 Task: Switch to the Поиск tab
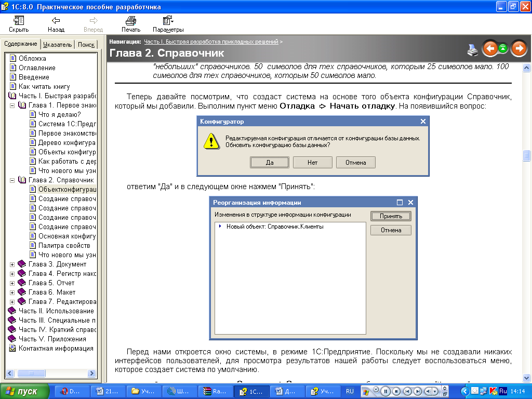coord(86,45)
